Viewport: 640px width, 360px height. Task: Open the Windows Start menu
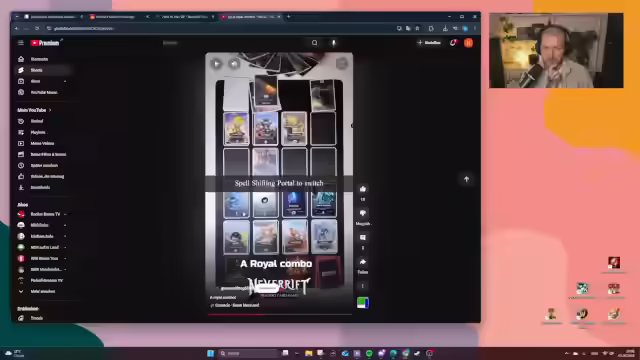coord(210,353)
